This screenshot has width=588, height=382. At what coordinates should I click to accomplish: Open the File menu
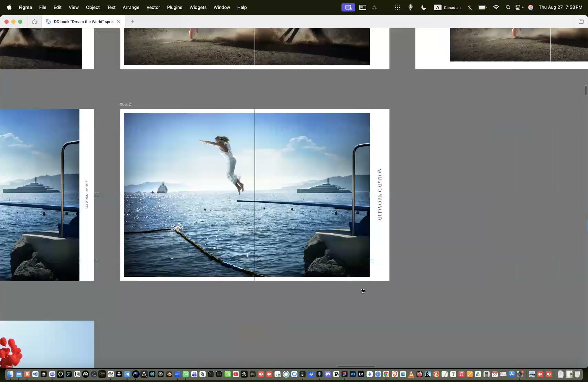(43, 7)
